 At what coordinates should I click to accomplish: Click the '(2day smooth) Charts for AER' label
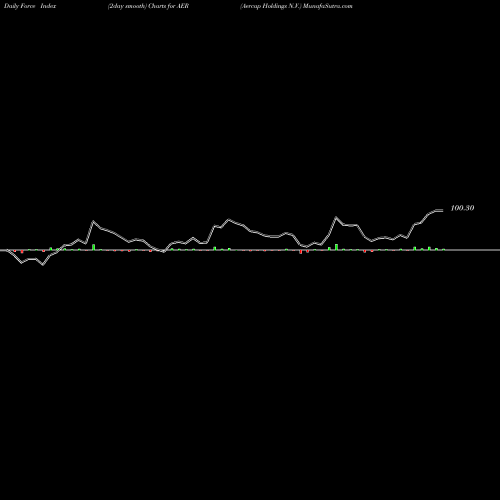pyautogui.click(x=148, y=6)
